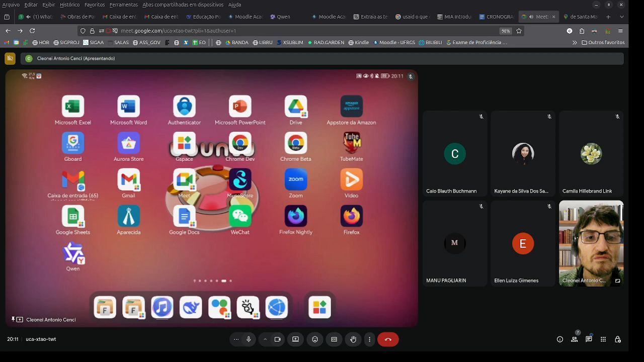This screenshot has width=644, height=362.
Task: Click Ellen Luiza Gimenes participant tile
Action: pos(523,244)
